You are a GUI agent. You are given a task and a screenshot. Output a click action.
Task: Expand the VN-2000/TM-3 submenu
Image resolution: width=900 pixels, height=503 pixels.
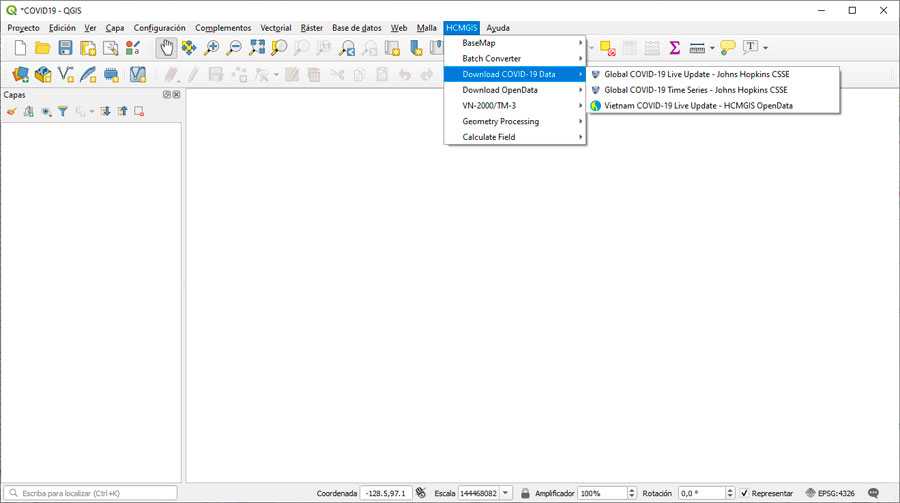point(515,106)
